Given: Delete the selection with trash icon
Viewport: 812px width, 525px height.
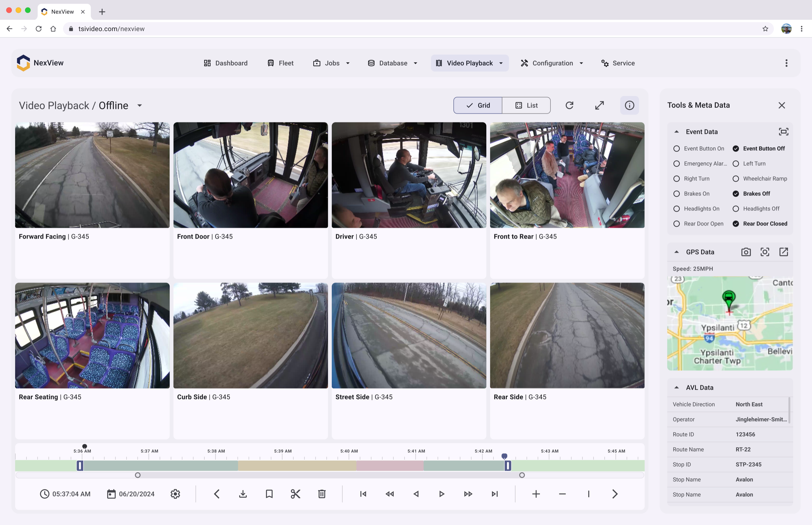Looking at the screenshot, I should tap(322, 494).
